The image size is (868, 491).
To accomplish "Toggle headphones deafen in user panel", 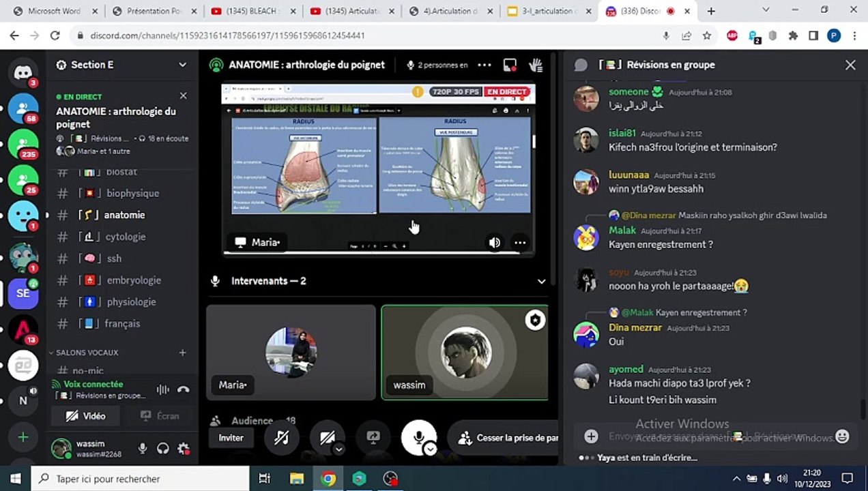I will click(162, 448).
